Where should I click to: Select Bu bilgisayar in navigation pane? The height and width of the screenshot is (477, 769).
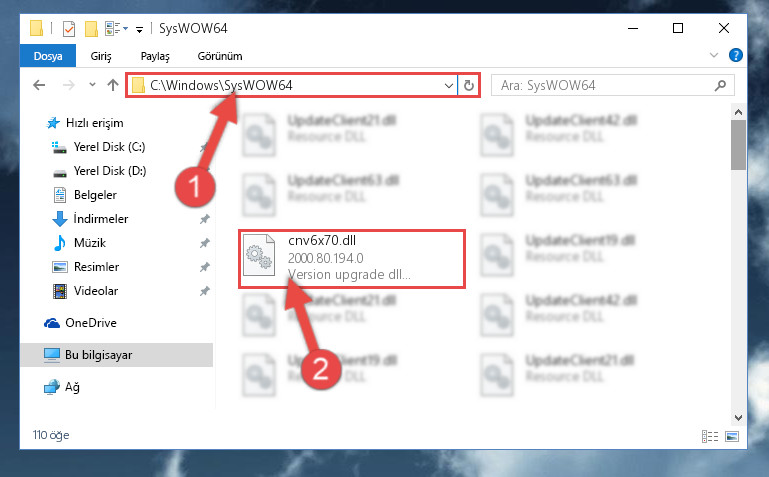click(117, 354)
